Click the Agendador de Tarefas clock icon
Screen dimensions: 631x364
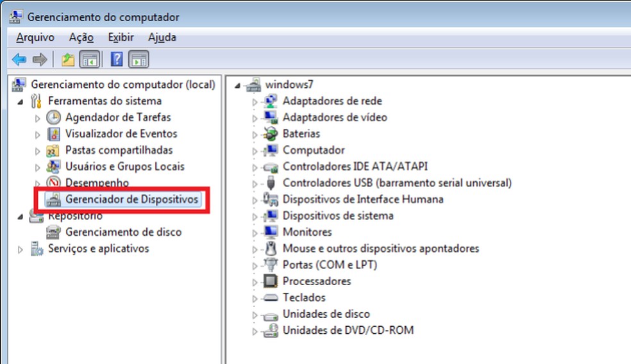(x=53, y=117)
